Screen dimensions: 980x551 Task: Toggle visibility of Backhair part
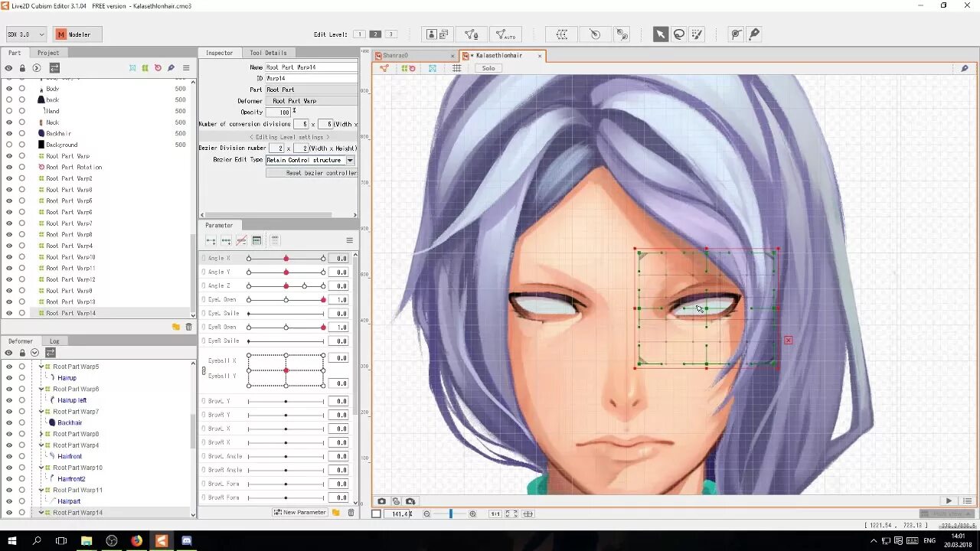8,133
